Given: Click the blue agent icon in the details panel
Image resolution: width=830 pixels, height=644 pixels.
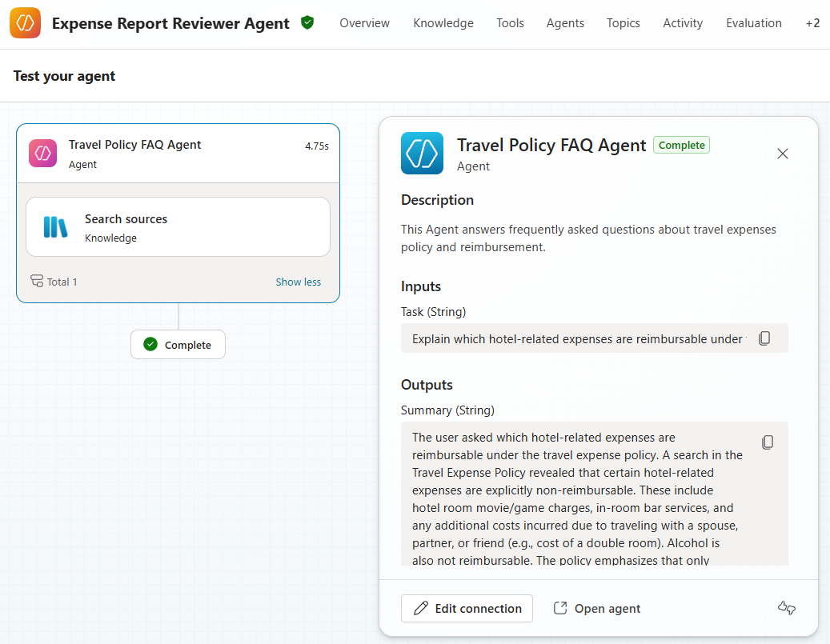Looking at the screenshot, I should (422, 153).
